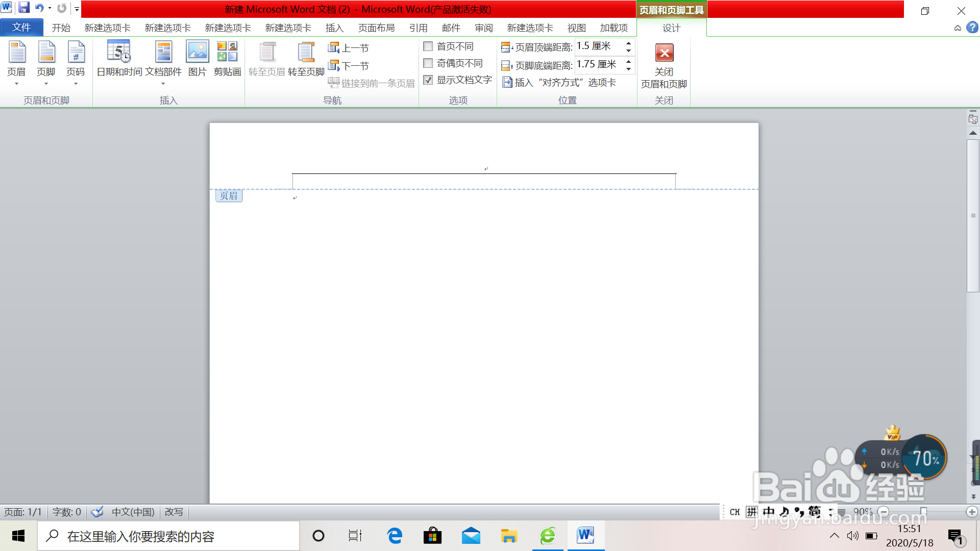Open Windows Start menu
Image resolution: width=980 pixels, height=551 pixels.
[x=18, y=536]
